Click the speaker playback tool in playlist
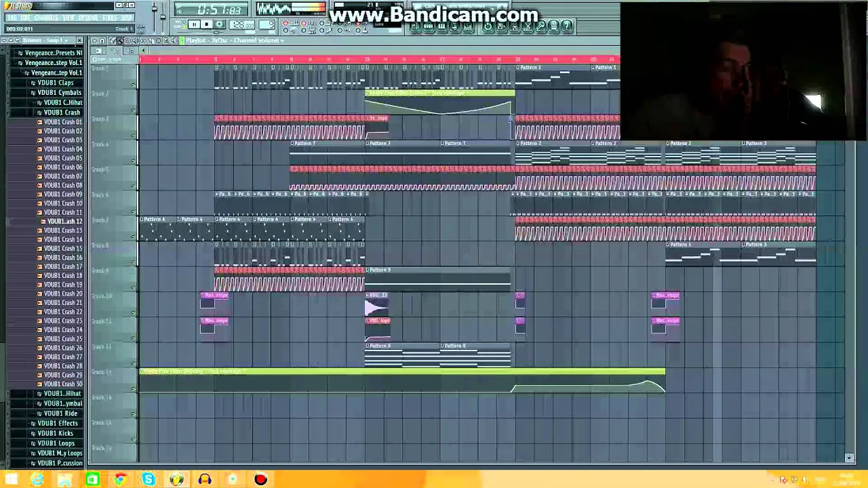868x488 pixels. pos(174,41)
